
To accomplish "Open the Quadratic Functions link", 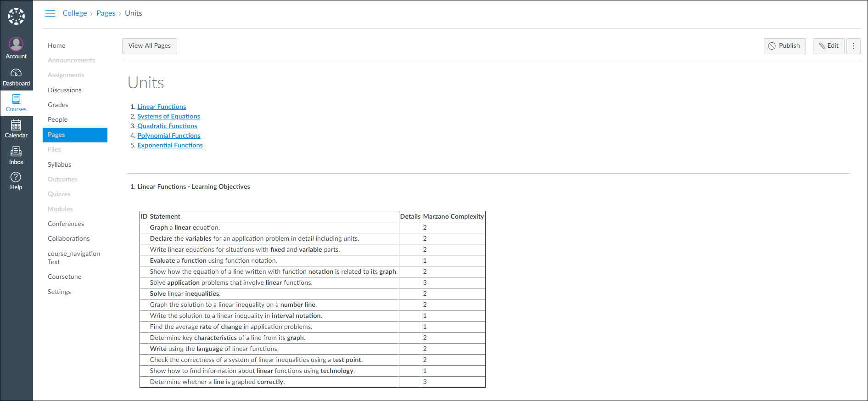I will coord(167,126).
